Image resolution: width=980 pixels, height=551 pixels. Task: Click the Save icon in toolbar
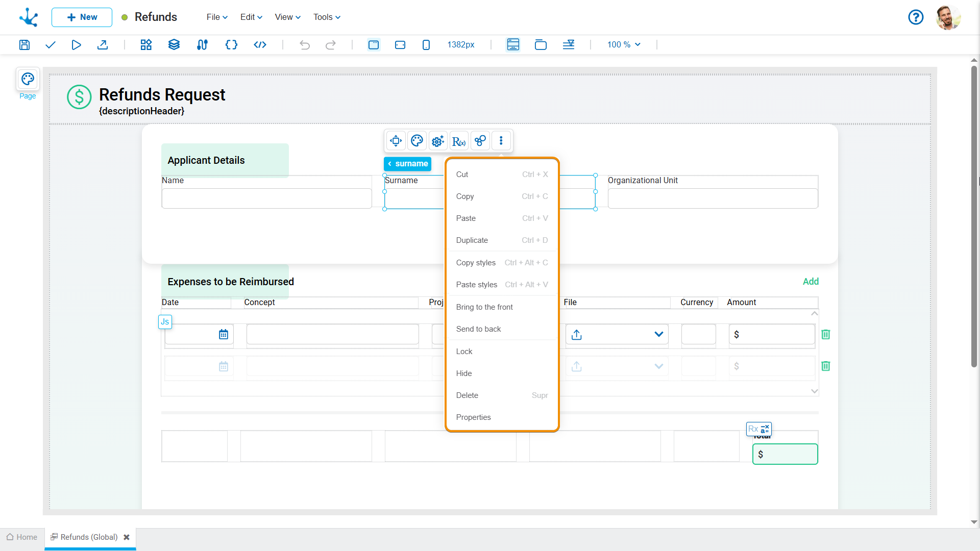pos(24,45)
